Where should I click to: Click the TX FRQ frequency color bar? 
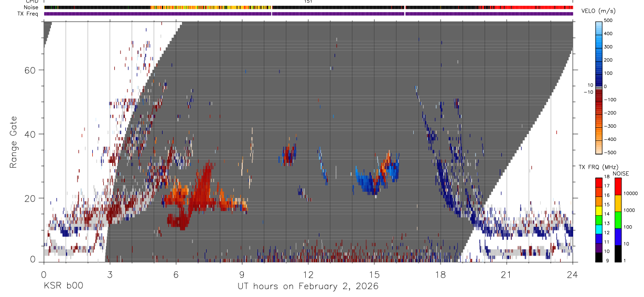[x=599, y=220]
